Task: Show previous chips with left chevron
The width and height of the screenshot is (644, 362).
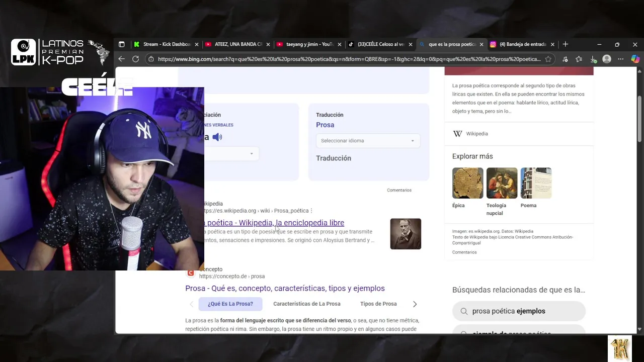Action: pyautogui.click(x=191, y=304)
